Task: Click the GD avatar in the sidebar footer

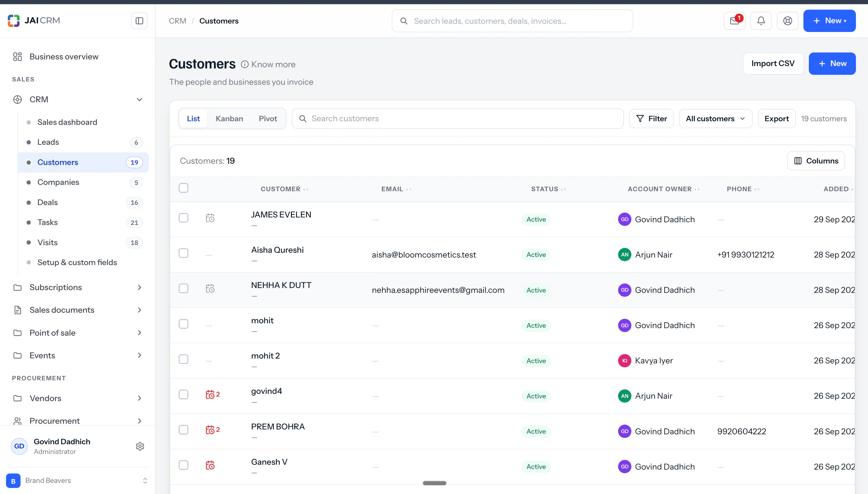Action: tap(19, 446)
